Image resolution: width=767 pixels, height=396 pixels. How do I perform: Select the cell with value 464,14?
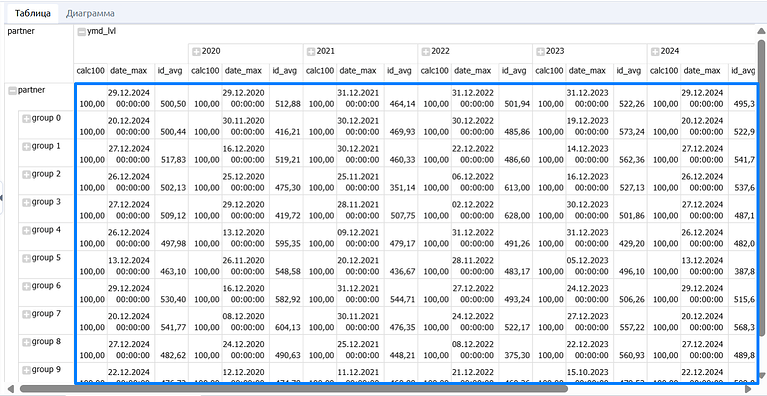tap(401, 97)
